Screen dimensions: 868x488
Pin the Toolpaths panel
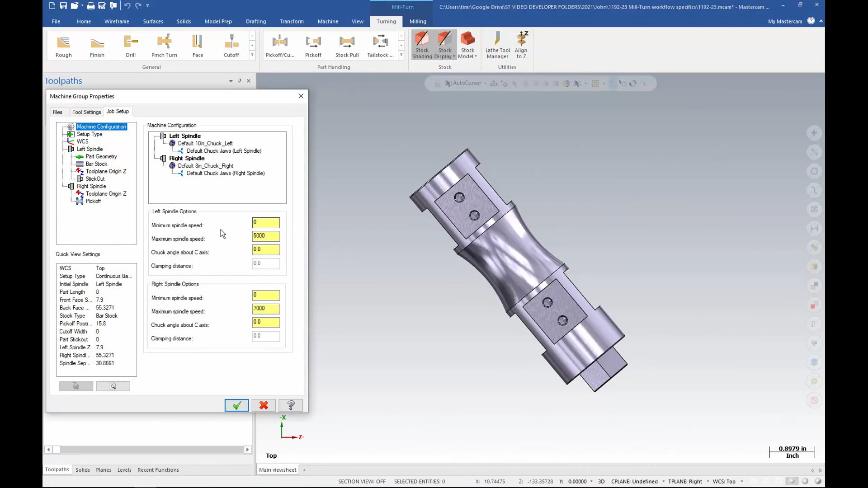tap(240, 81)
